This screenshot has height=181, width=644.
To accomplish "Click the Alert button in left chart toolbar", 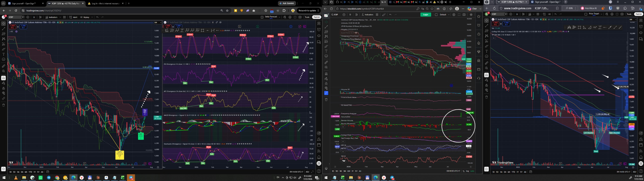I will click(x=73, y=17).
